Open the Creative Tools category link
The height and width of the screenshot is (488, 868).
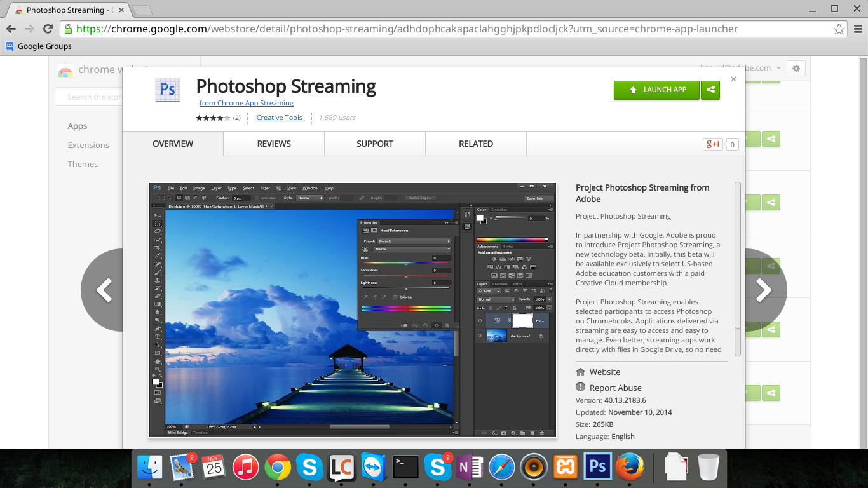tap(280, 118)
